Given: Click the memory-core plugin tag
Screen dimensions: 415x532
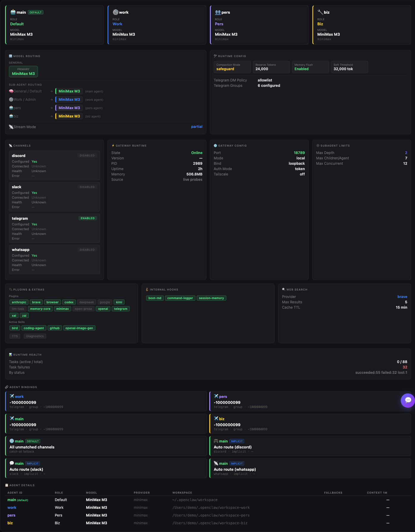Looking at the screenshot, I should coord(40,309).
